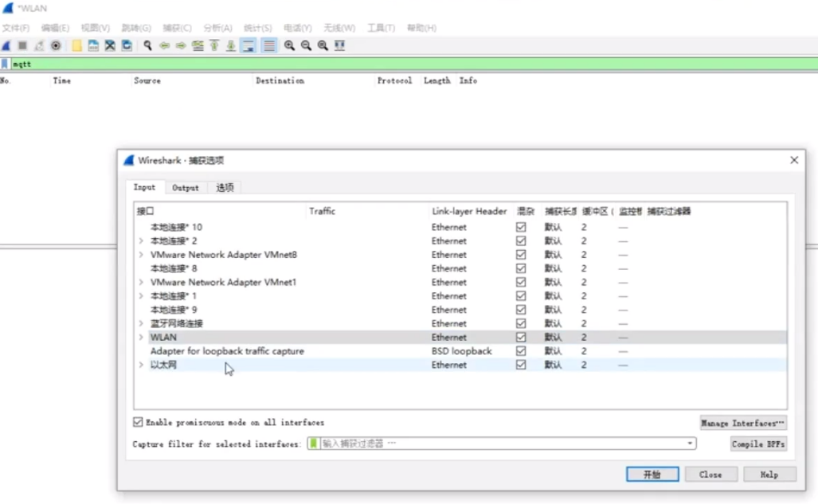Open the 分析(A) menu
The height and width of the screenshot is (504, 818).
(217, 28)
